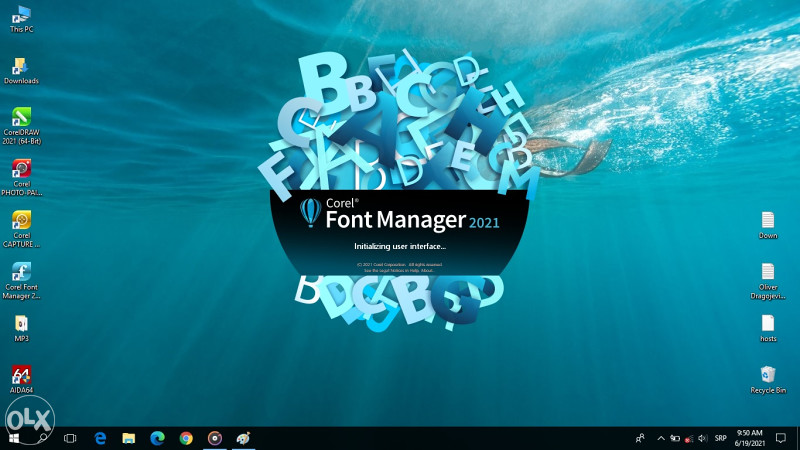Click the Corel balloon logo on splash screen

pyautogui.click(x=310, y=212)
